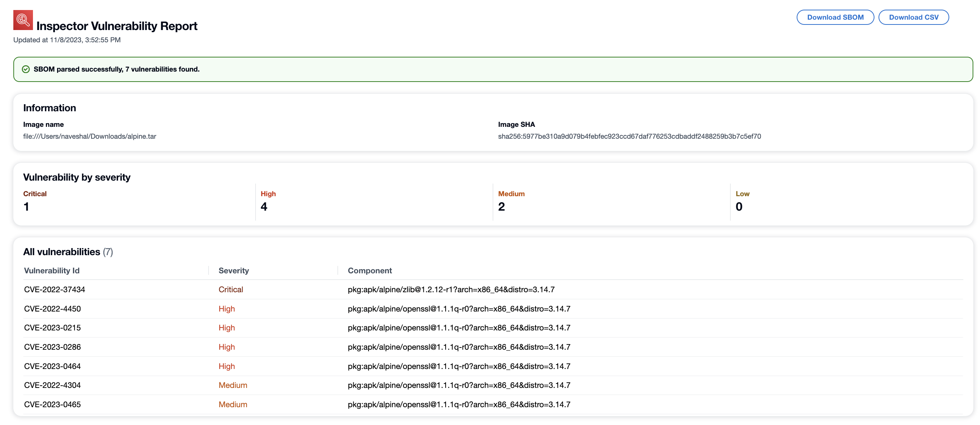
Task: Click the Inspector magnifier logo icon
Action: 23,19
